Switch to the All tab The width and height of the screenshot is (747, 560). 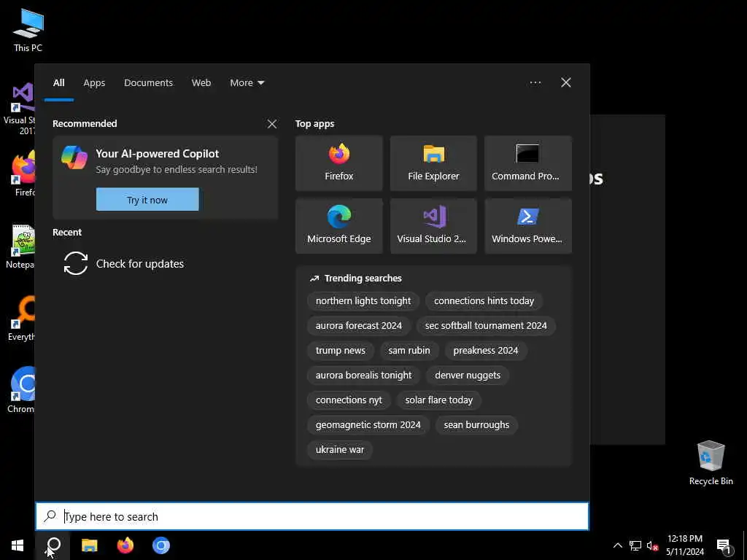(58, 83)
